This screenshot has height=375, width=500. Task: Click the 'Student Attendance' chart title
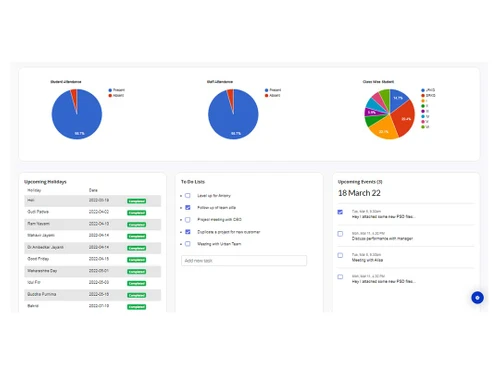coord(66,82)
